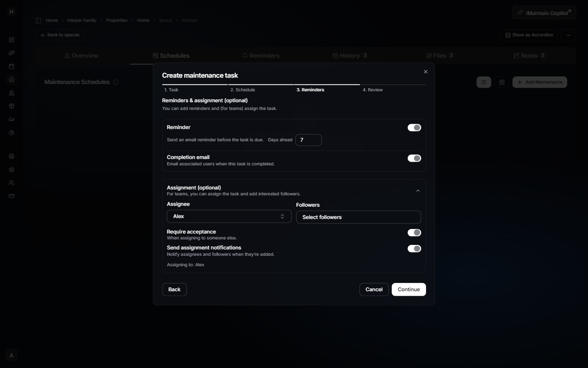This screenshot has width=588, height=368.
Task: Open account profile icon in the sidebar
Action: tap(11, 156)
